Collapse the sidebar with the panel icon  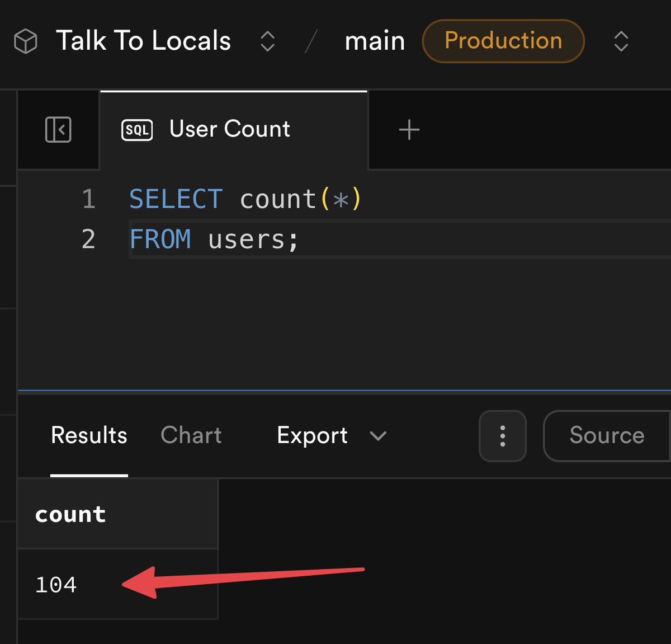pos(58,129)
